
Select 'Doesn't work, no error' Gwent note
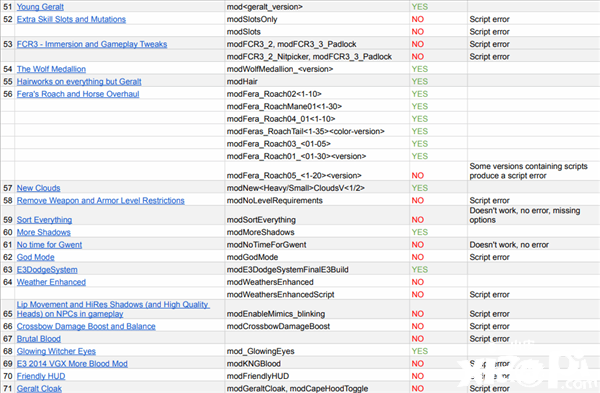pyautogui.click(x=533, y=245)
